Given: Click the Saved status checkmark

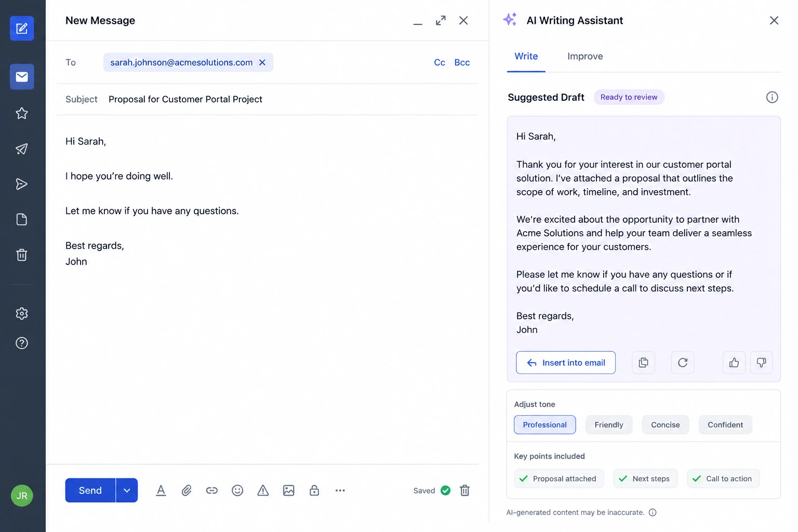Looking at the screenshot, I should pyautogui.click(x=446, y=490).
